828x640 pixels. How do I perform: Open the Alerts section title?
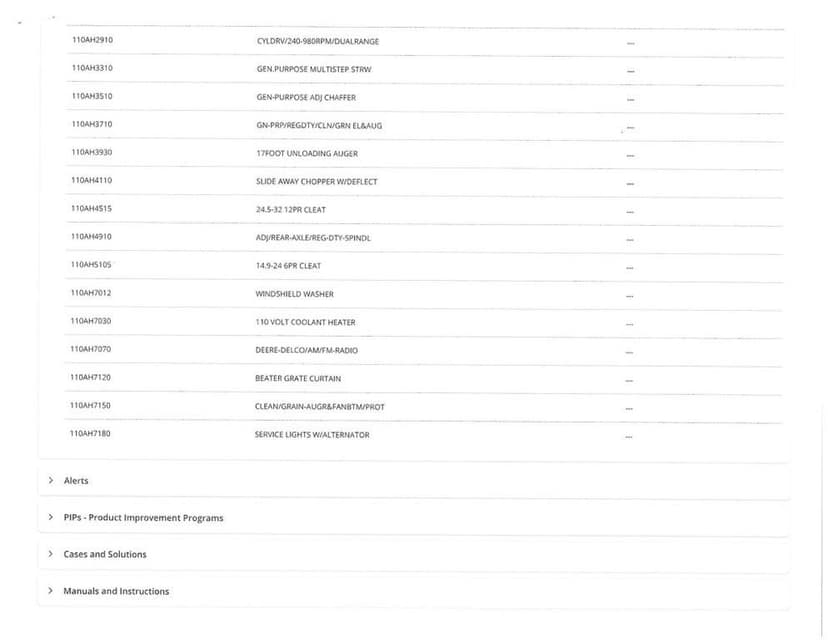click(x=76, y=481)
